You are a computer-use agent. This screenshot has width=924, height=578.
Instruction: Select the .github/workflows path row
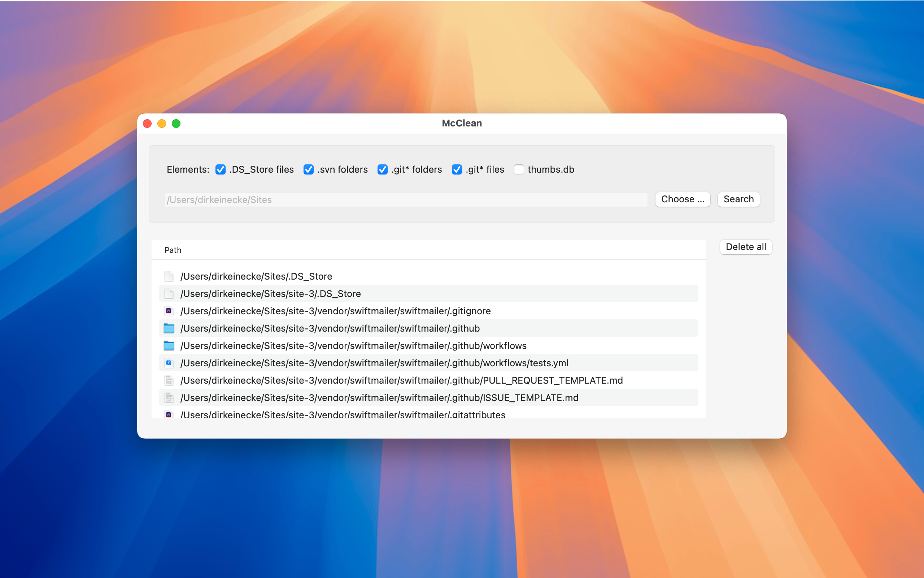point(428,346)
